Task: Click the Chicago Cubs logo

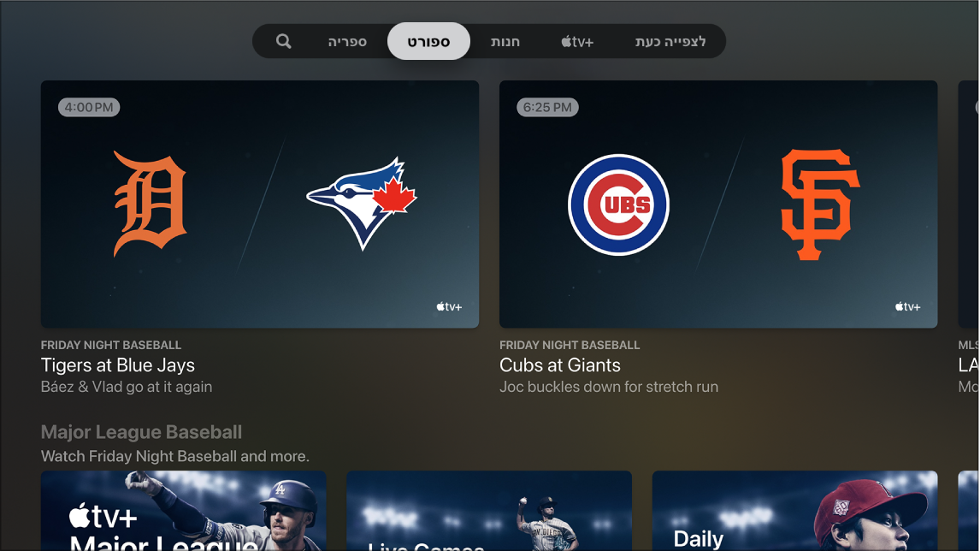Action: pyautogui.click(x=619, y=204)
